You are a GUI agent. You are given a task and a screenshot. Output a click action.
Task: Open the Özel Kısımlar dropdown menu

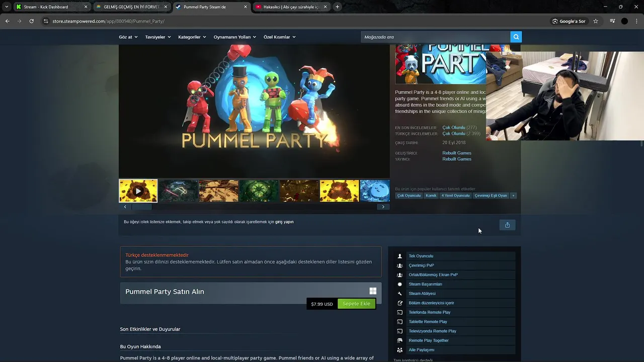(280, 37)
